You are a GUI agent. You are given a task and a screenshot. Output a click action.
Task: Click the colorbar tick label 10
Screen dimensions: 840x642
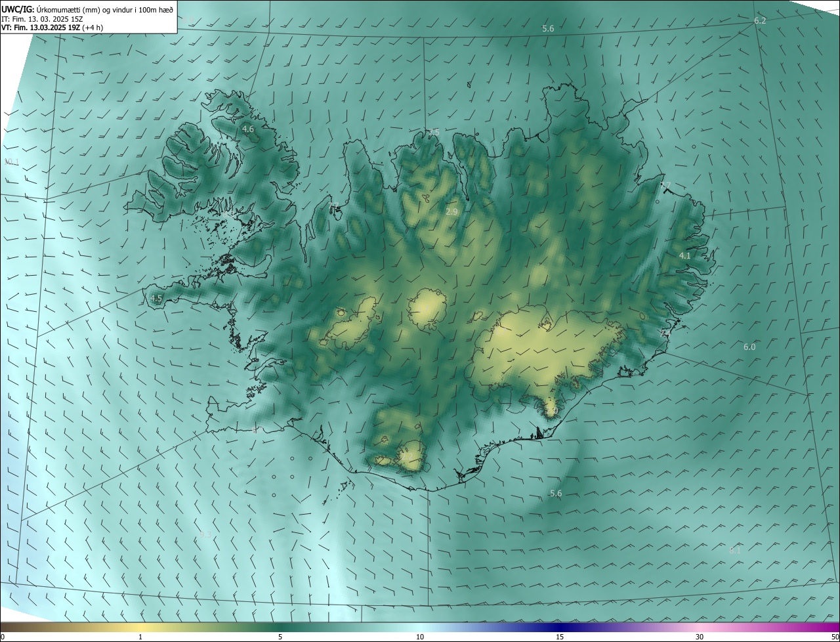[420, 637]
